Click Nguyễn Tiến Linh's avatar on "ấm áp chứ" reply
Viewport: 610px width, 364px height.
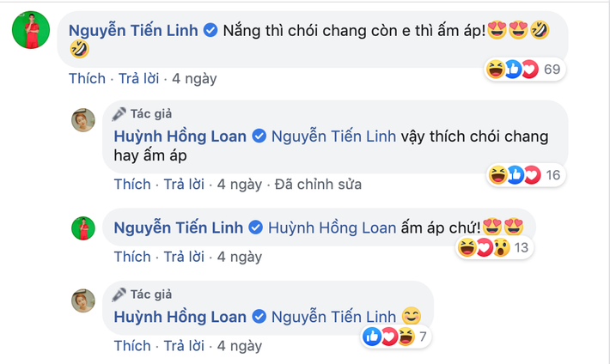pyautogui.click(x=82, y=227)
